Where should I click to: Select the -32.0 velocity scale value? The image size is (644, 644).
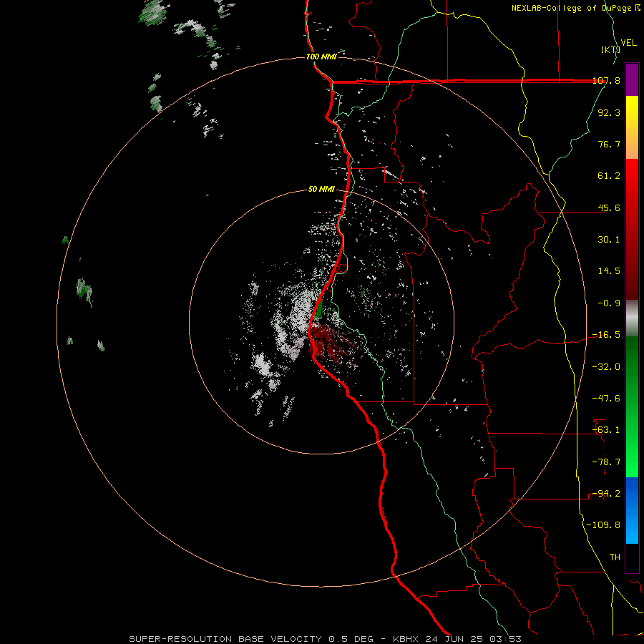(x=607, y=367)
